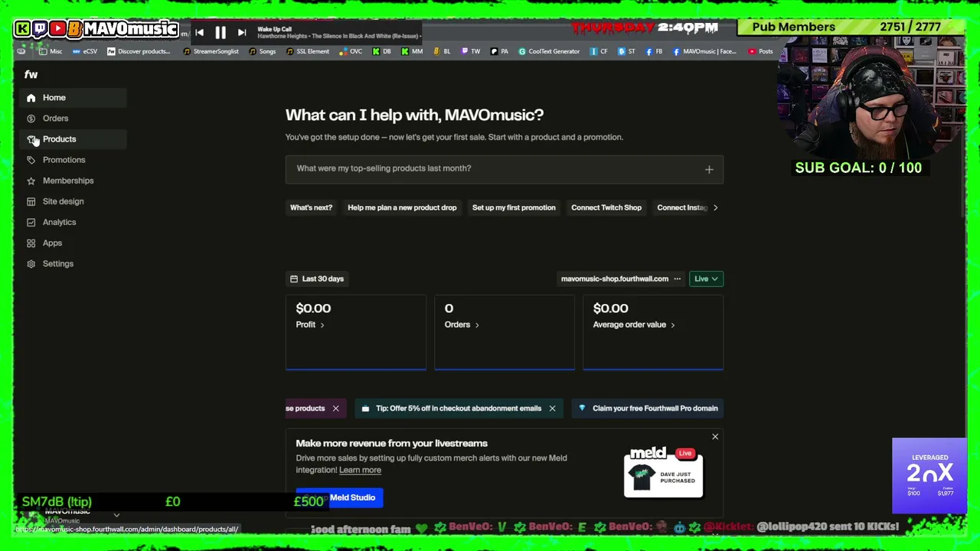Open the Discover products bookmark
The width and height of the screenshot is (980, 551).
tap(139, 51)
